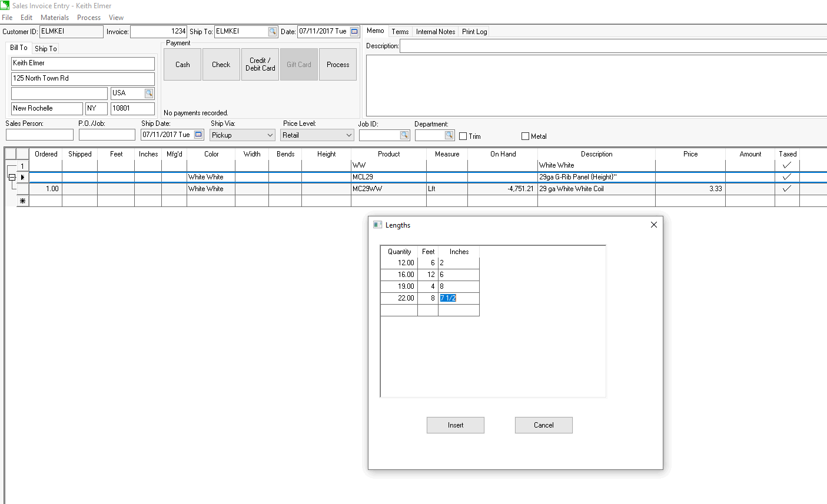Click the Credit / Debit Card payment button
Viewport: 827px width, 504px height.
(x=260, y=65)
